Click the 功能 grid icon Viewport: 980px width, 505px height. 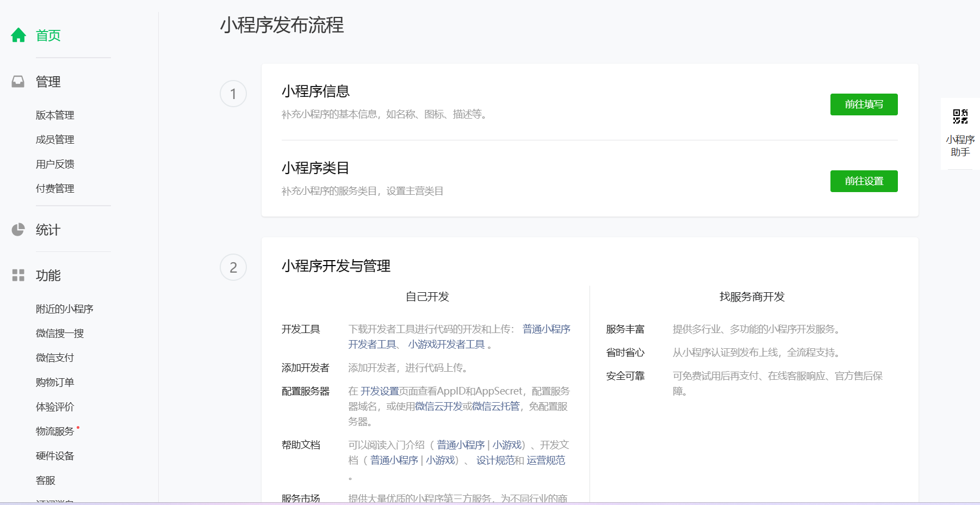(18, 275)
